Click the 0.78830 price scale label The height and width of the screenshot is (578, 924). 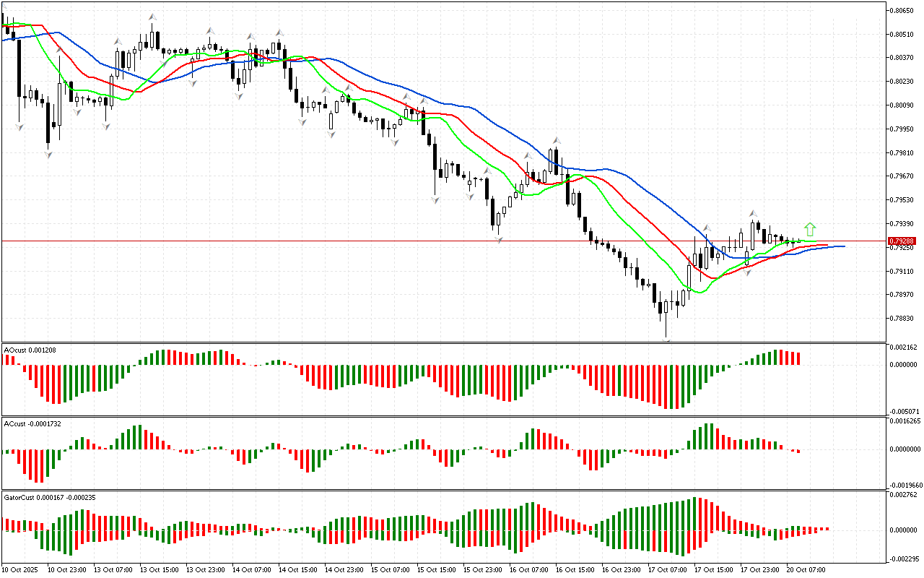coord(902,319)
